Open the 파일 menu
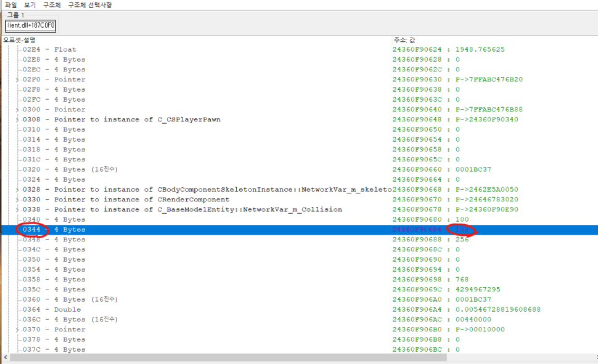This screenshot has width=598, height=364. [10, 5]
